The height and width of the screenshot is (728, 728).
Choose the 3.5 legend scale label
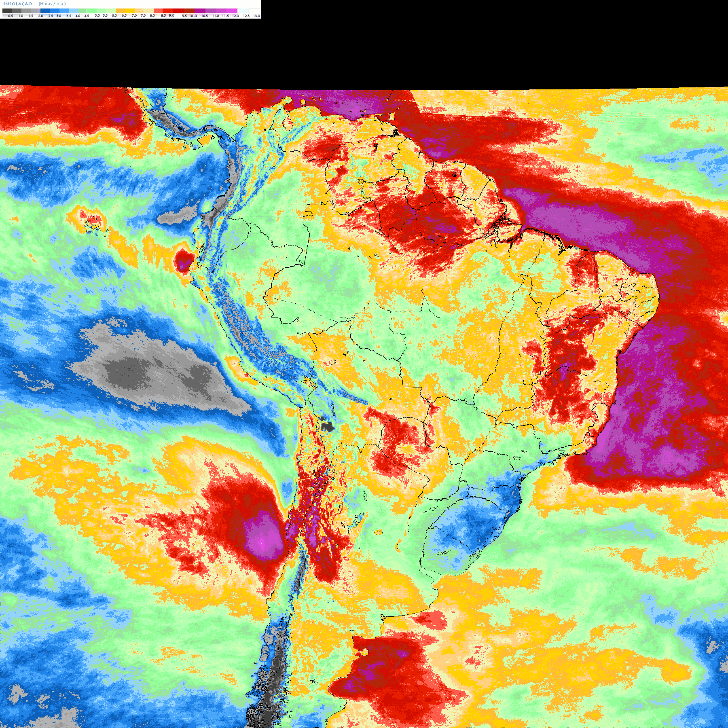(69, 16)
